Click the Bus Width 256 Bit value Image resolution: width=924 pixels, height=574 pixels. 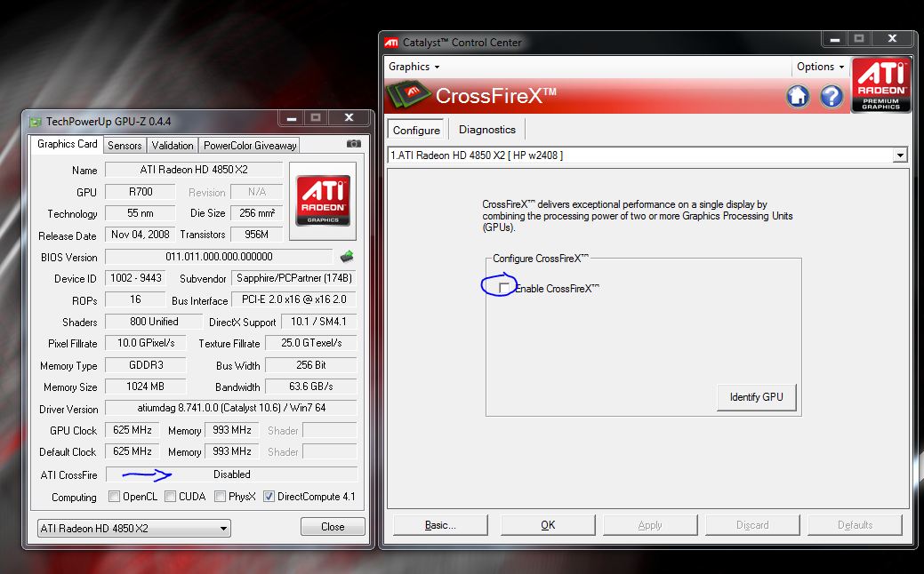(311, 365)
